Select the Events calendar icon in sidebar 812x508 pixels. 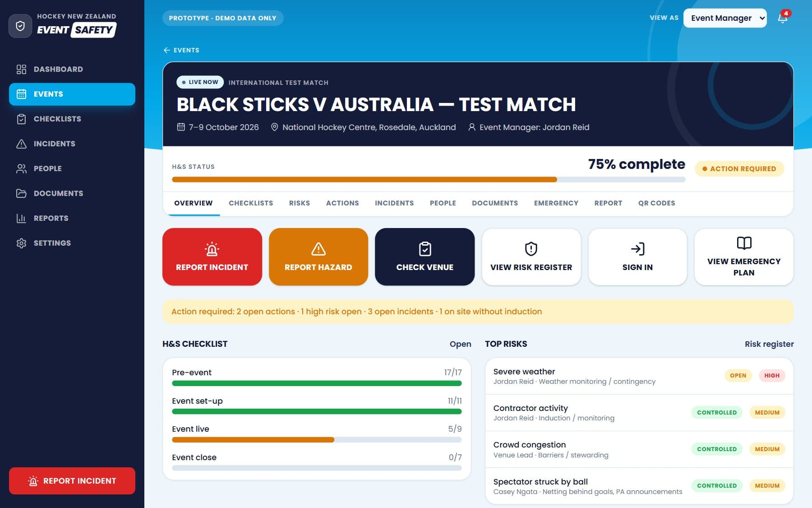tap(21, 94)
